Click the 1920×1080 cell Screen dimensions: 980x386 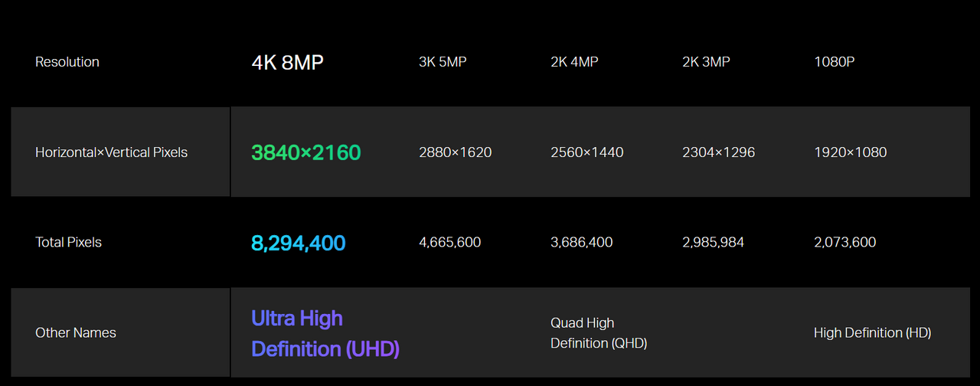(x=851, y=152)
